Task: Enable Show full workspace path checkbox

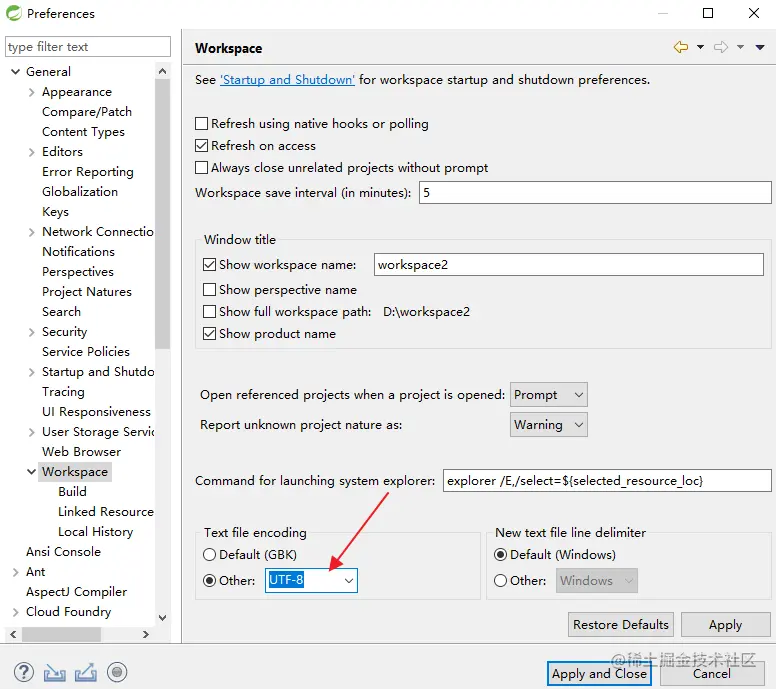Action: (209, 311)
